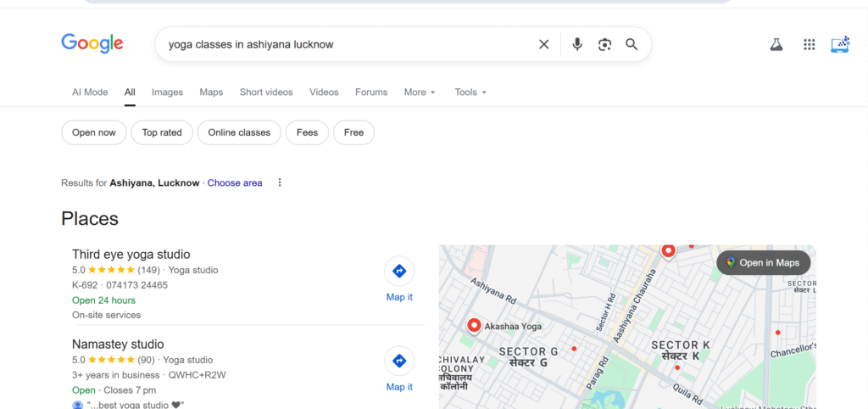The height and width of the screenshot is (409, 868).
Task: Click directions icon for Namastey studio
Action: pos(399,361)
